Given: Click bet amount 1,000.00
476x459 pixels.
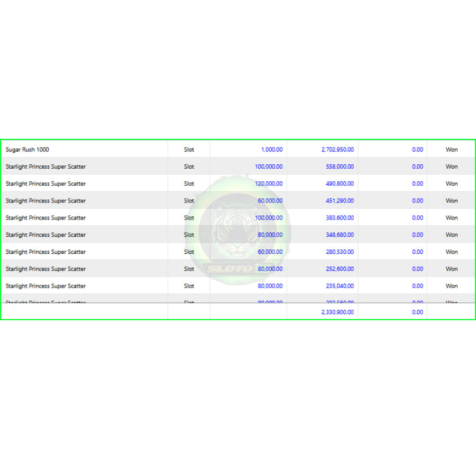Looking at the screenshot, I should pos(272,149).
